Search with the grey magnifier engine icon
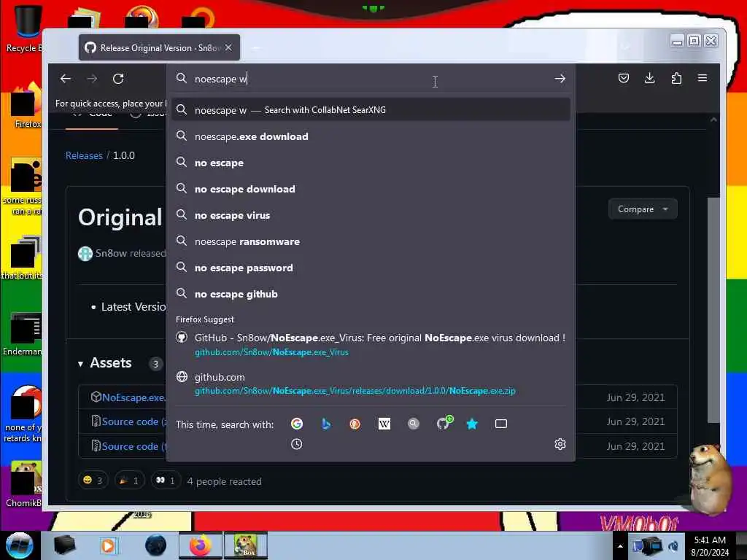The image size is (747, 560). (414, 424)
